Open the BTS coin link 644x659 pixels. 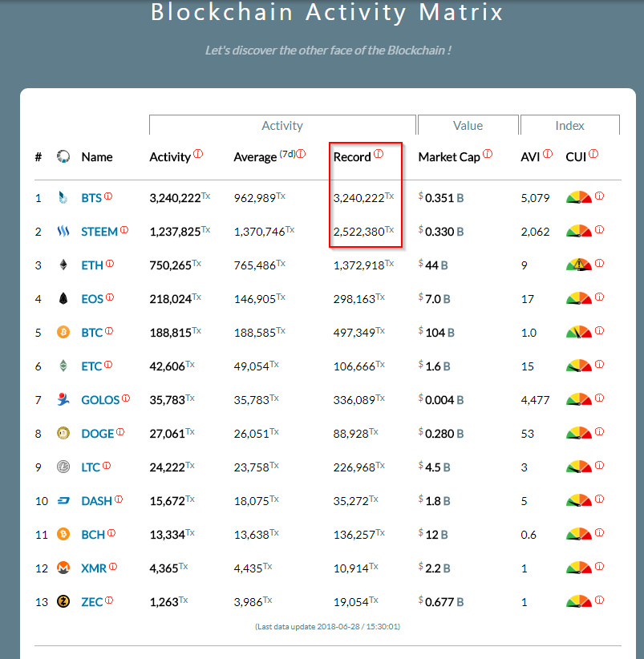click(x=91, y=198)
